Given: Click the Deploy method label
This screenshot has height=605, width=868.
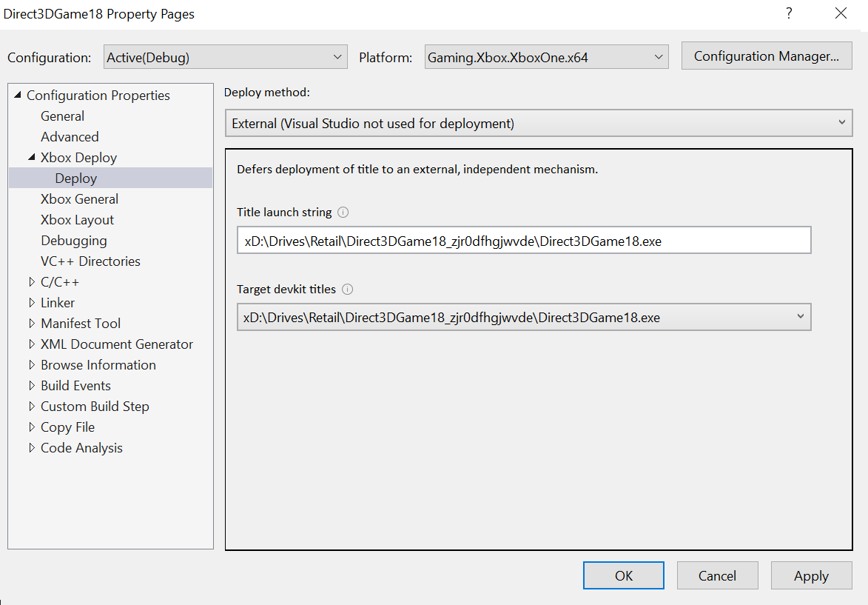Looking at the screenshot, I should click(267, 93).
